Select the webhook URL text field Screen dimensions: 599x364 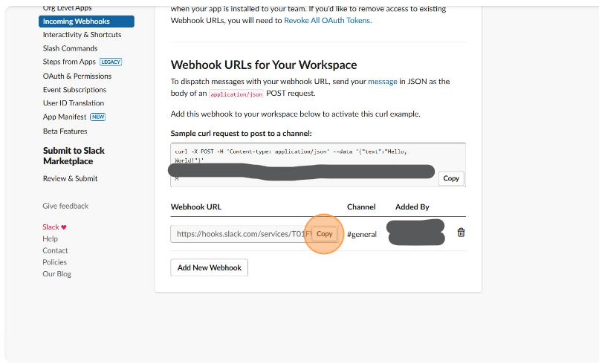(x=239, y=233)
